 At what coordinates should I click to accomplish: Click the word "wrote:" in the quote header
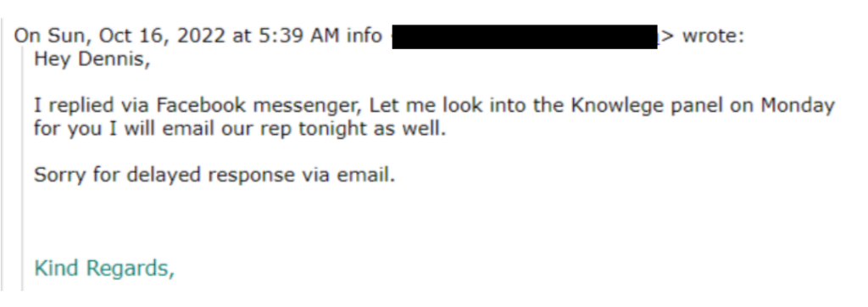tap(713, 36)
